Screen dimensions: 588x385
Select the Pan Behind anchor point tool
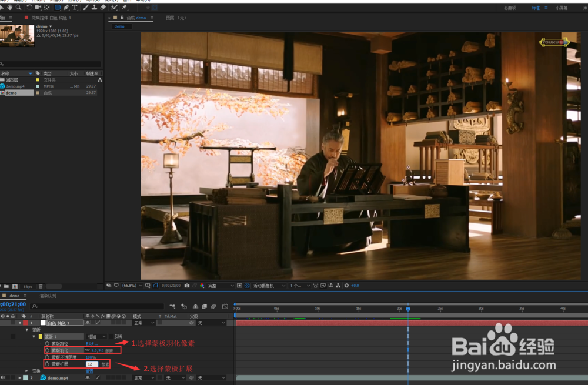tap(47, 7)
